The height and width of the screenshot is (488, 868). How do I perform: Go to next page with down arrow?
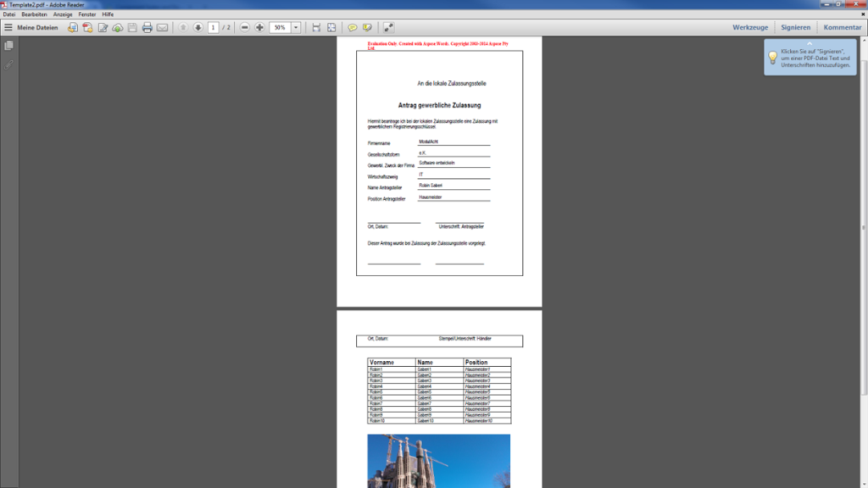198,27
